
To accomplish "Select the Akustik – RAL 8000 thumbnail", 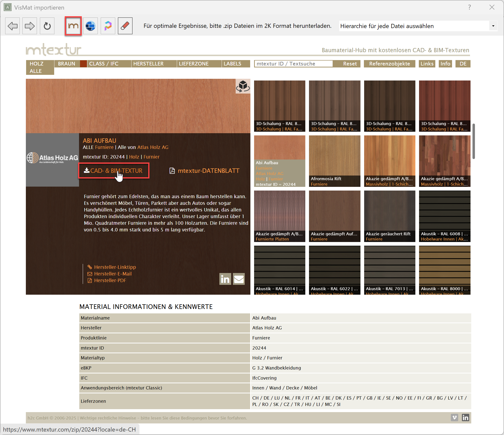I will point(445,270).
